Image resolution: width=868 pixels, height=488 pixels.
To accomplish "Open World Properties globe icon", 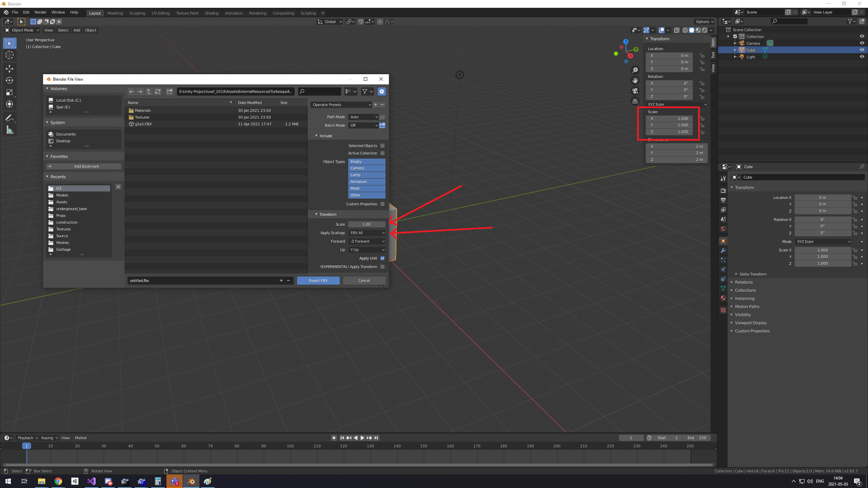I will pos(723,229).
